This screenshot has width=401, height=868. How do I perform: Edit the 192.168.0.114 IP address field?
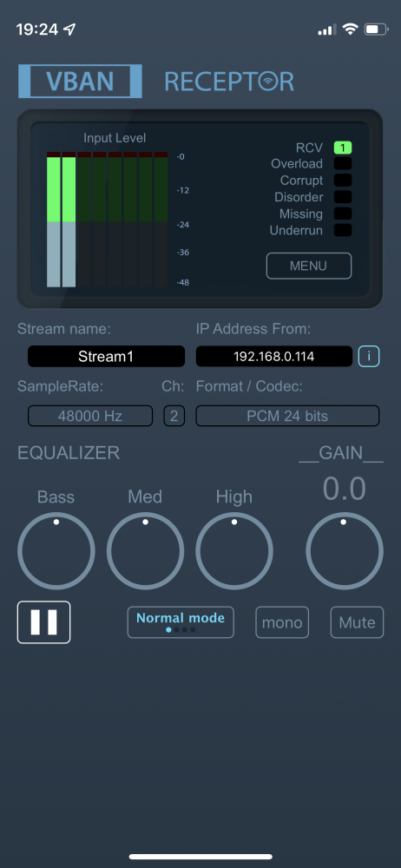(274, 357)
